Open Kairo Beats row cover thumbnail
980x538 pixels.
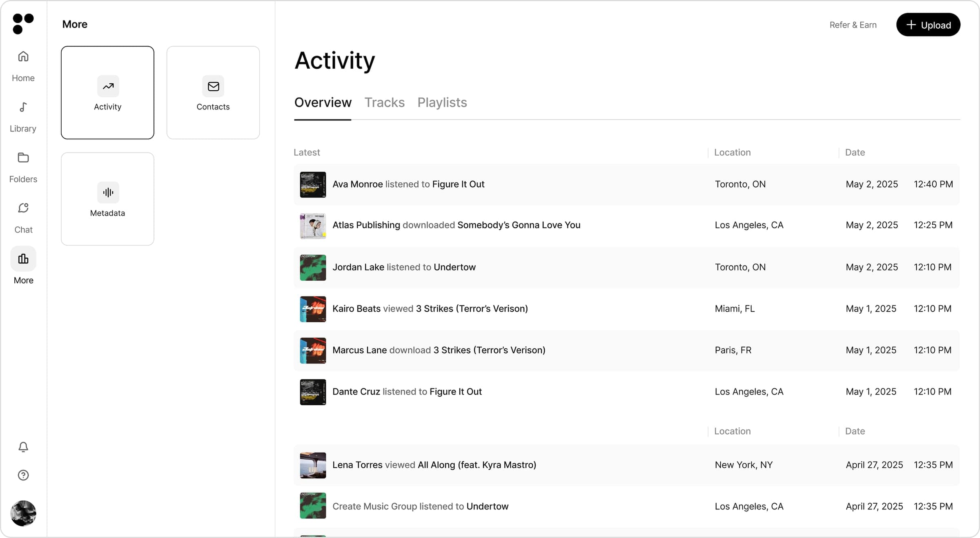tap(313, 309)
